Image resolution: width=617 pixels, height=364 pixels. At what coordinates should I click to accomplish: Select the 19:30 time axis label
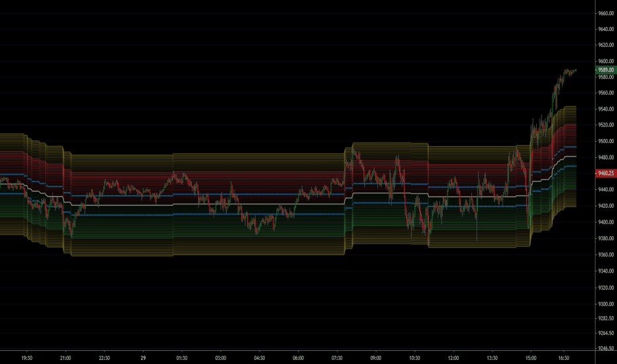(x=26, y=358)
